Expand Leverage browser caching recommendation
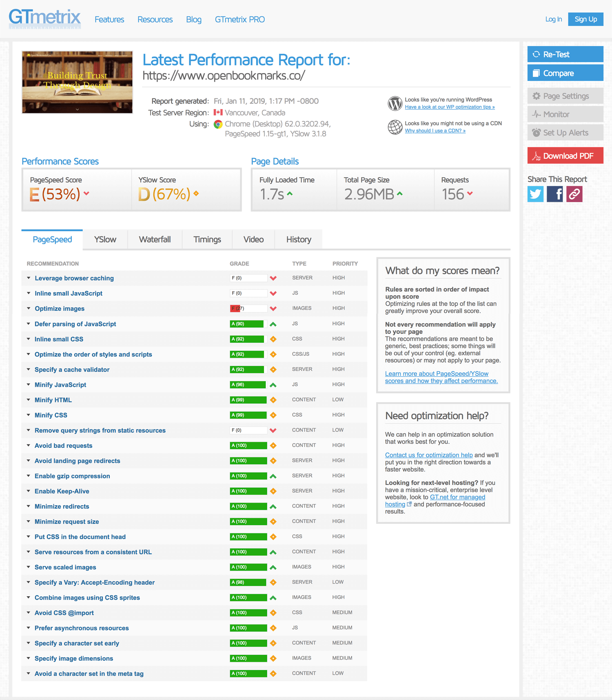Image resolution: width=612 pixels, height=700 pixels. click(x=74, y=278)
